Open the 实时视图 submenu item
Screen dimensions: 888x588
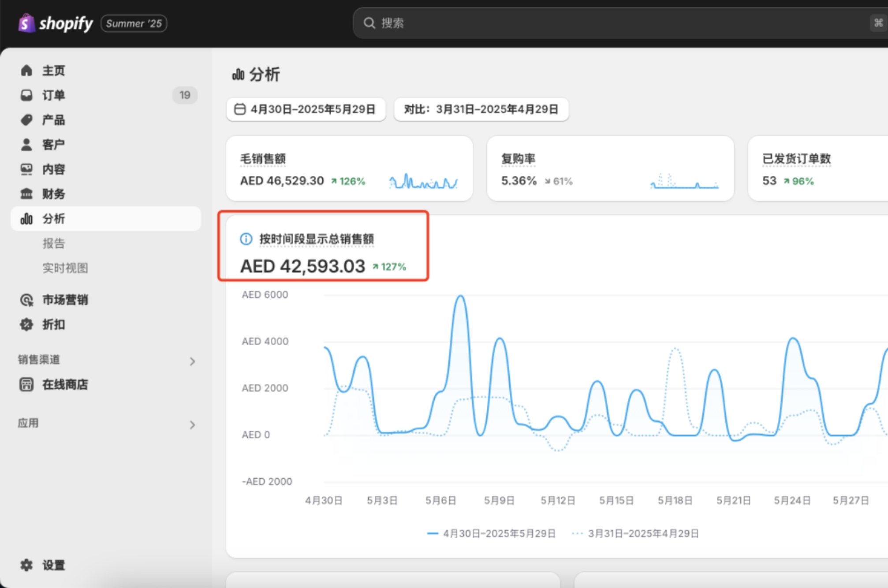pyautogui.click(x=65, y=268)
